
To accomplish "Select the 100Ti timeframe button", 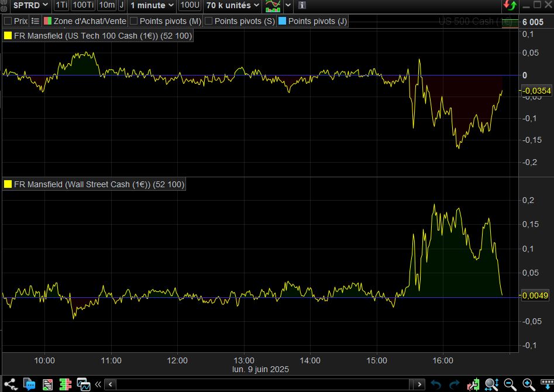I will tap(83, 5).
